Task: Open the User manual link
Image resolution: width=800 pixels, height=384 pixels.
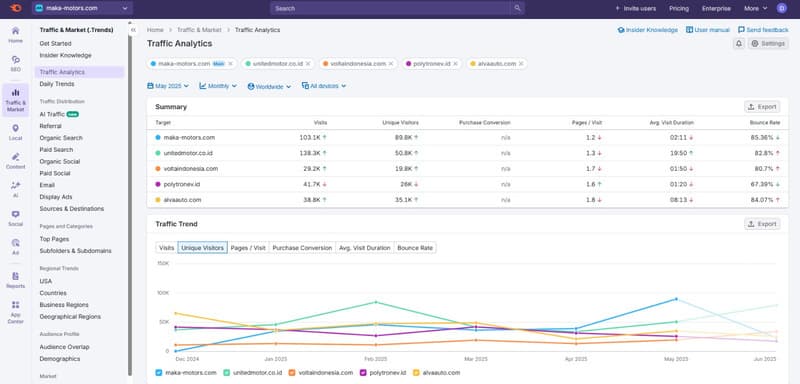Action: coord(708,30)
